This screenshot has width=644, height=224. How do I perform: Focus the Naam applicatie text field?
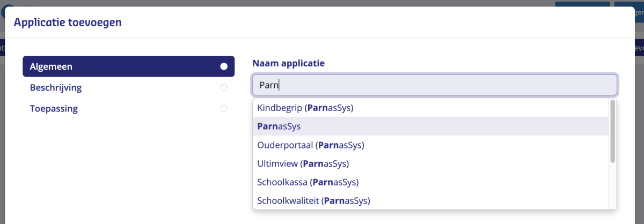coord(435,85)
